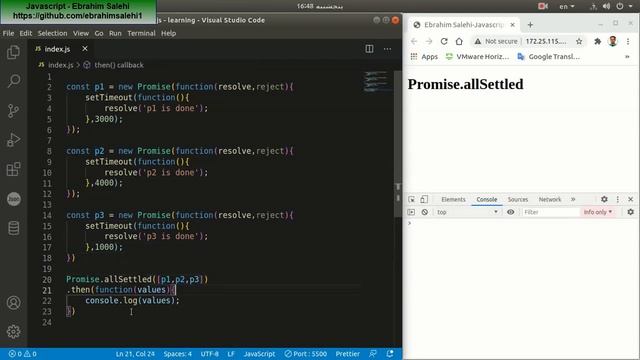This screenshot has width=640, height=360.
Task: Click the Port : 5500 Live Server item
Action: click(x=306, y=354)
